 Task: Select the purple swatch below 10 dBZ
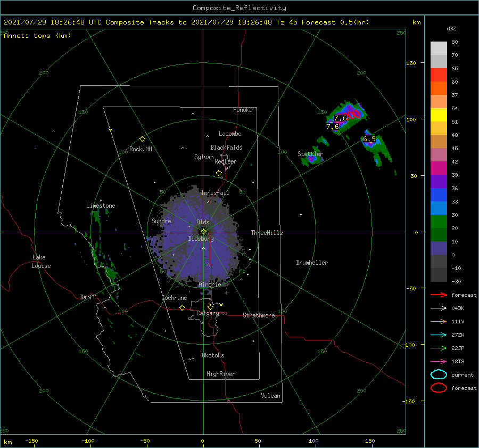[x=439, y=248]
